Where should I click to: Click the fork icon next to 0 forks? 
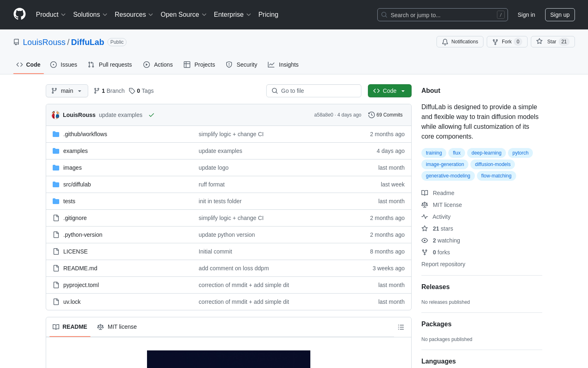425,252
